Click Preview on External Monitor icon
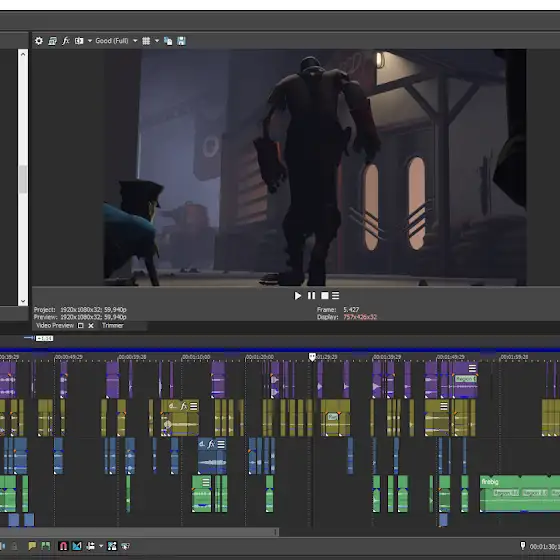 pos(52,41)
